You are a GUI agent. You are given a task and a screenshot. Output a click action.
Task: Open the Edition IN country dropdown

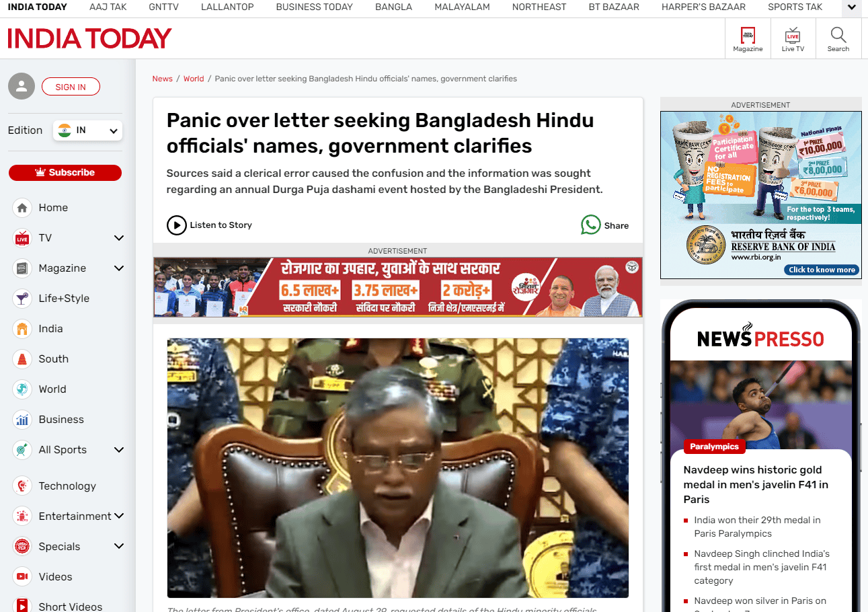(x=87, y=130)
